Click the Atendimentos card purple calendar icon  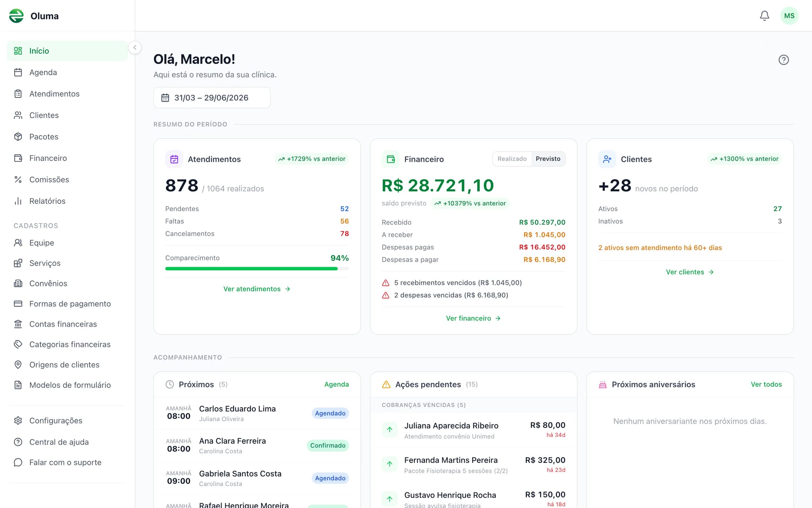174,159
